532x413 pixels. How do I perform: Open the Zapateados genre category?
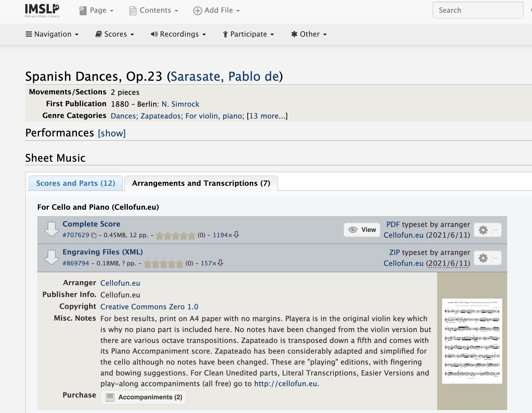point(160,116)
